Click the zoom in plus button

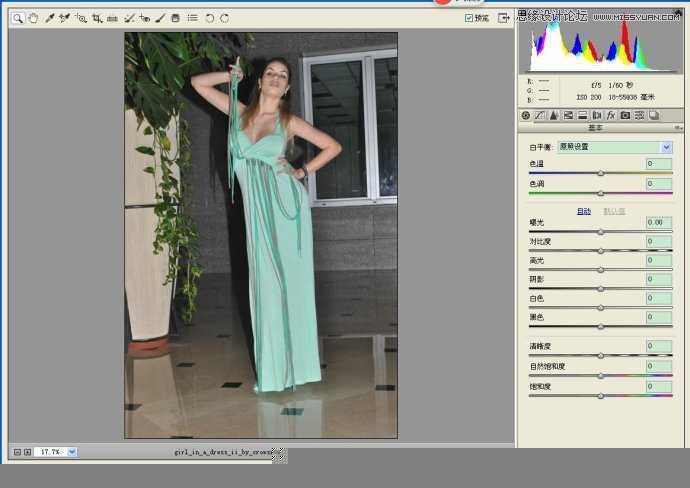click(27, 452)
